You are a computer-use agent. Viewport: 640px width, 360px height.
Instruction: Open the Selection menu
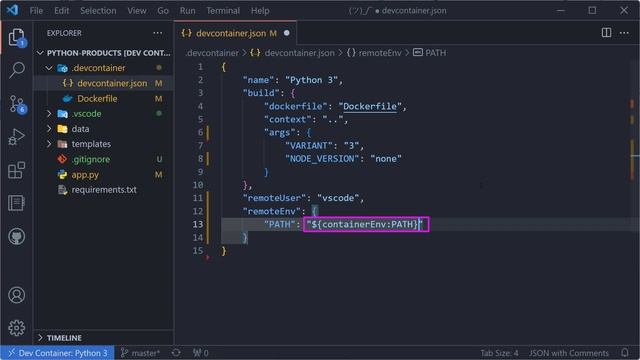click(98, 11)
